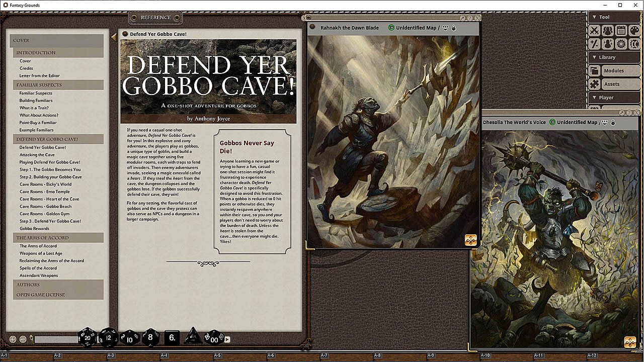This screenshot has width=644, height=362.
Task: Roll the d10 die
Action: tap(129, 337)
